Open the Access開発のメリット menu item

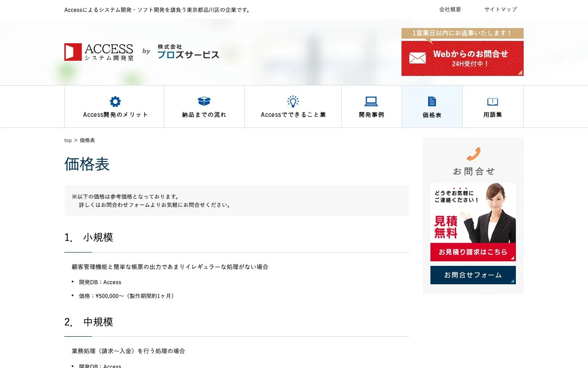tap(114, 106)
